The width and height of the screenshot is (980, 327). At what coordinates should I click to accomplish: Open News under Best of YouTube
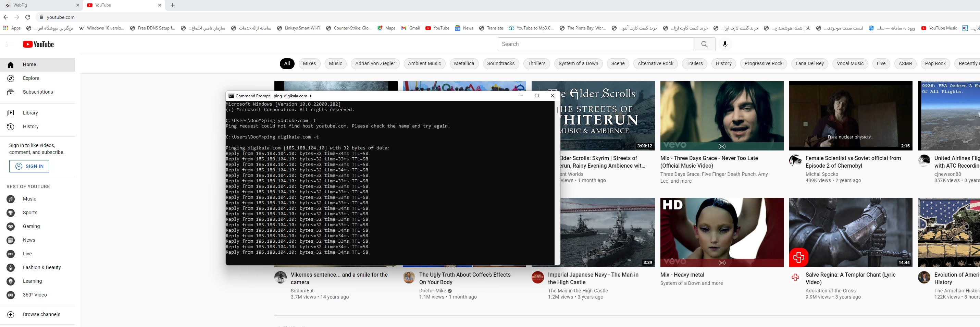[x=38, y=240]
